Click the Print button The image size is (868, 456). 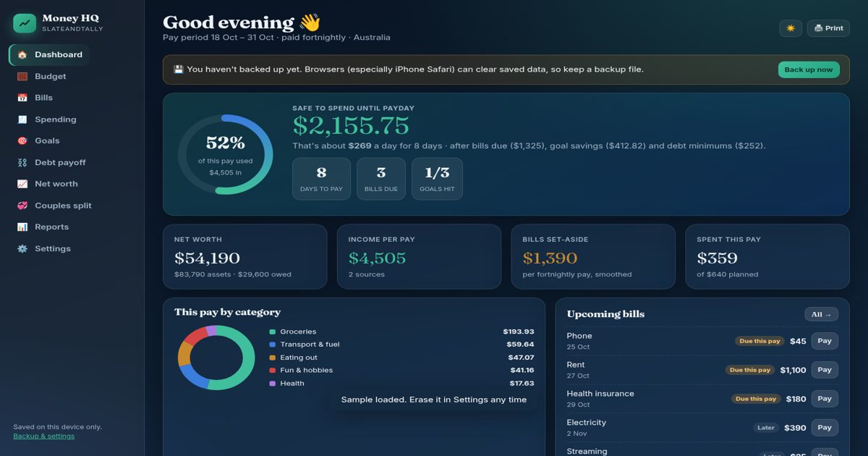pyautogui.click(x=828, y=28)
